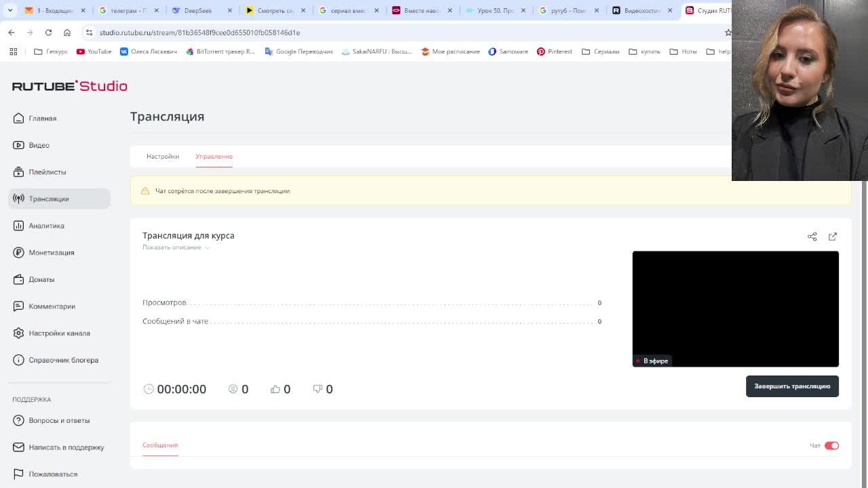Click Завершить трансляцию button
The image size is (868, 488).
tap(792, 386)
